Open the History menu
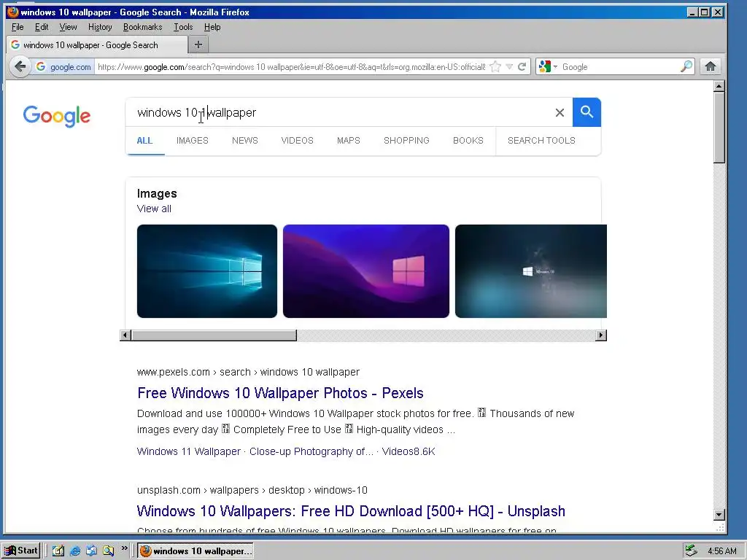 click(x=100, y=27)
